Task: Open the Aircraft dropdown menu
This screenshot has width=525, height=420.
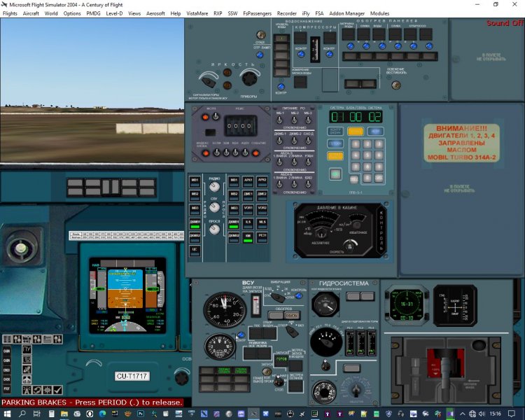Action: [31, 13]
